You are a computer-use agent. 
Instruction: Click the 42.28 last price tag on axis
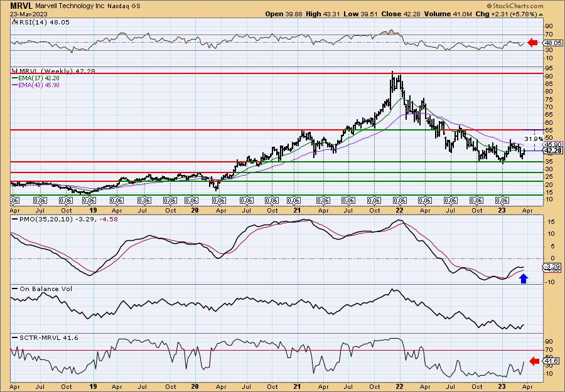[x=554, y=151]
